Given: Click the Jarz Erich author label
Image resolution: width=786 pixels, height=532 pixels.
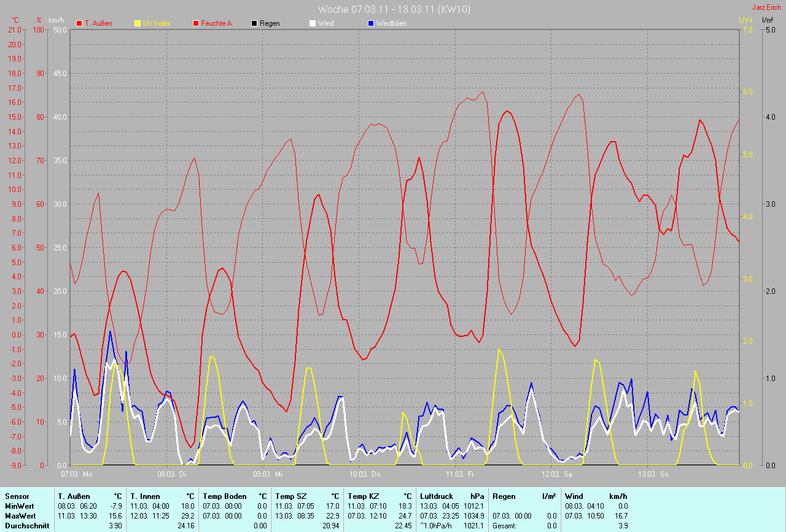Looking at the screenshot, I should 767,7.
